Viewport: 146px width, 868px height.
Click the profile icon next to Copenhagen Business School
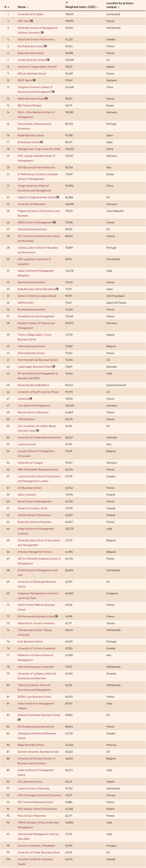[x=54, y=367]
